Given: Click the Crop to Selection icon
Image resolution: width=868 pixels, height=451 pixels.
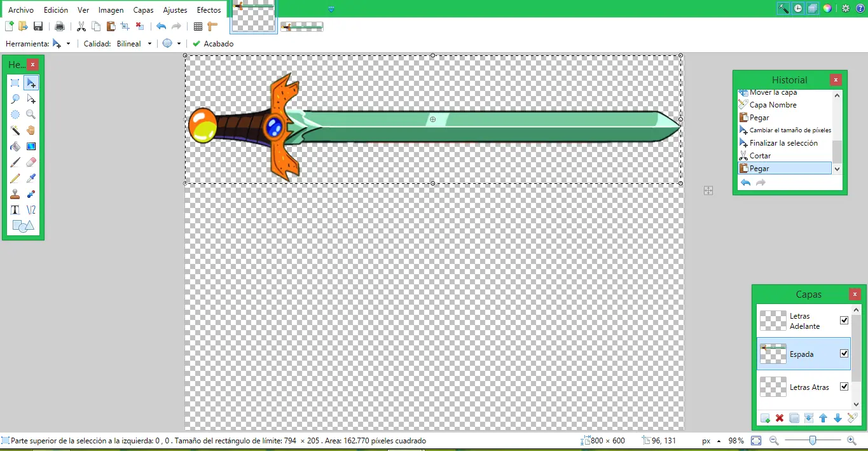Looking at the screenshot, I should tap(125, 26).
